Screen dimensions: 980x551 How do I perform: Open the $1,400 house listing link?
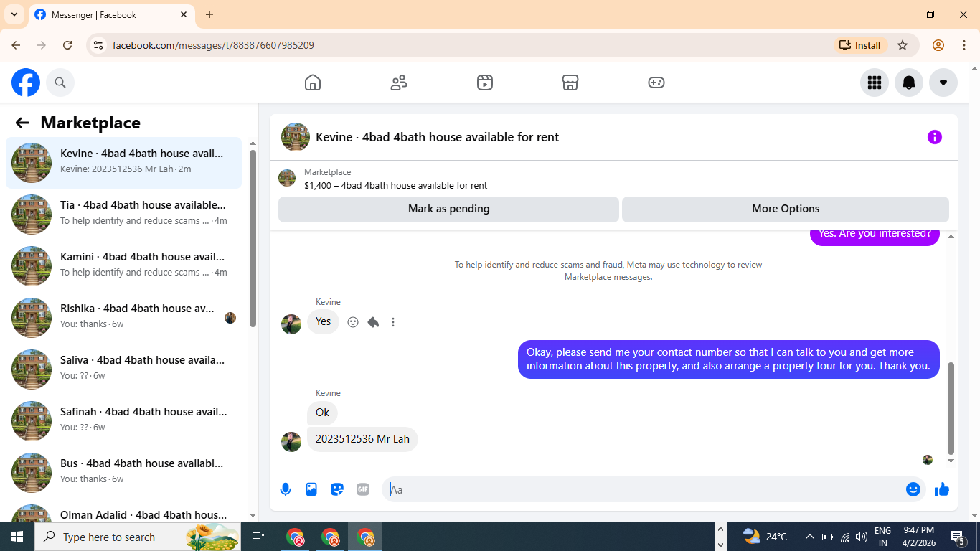[x=395, y=185]
